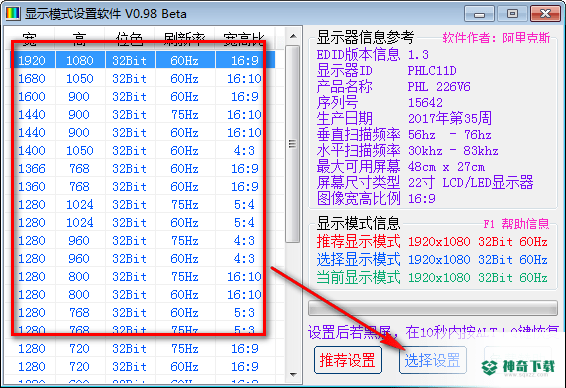Click the serial number value 15642
Screen dimensions: 566x388
(425, 103)
